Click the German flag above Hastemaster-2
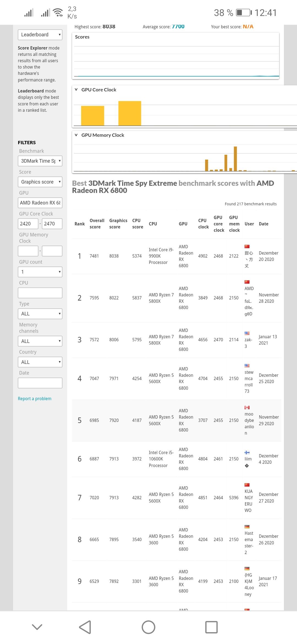The image size is (297, 644). pos(247,526)
